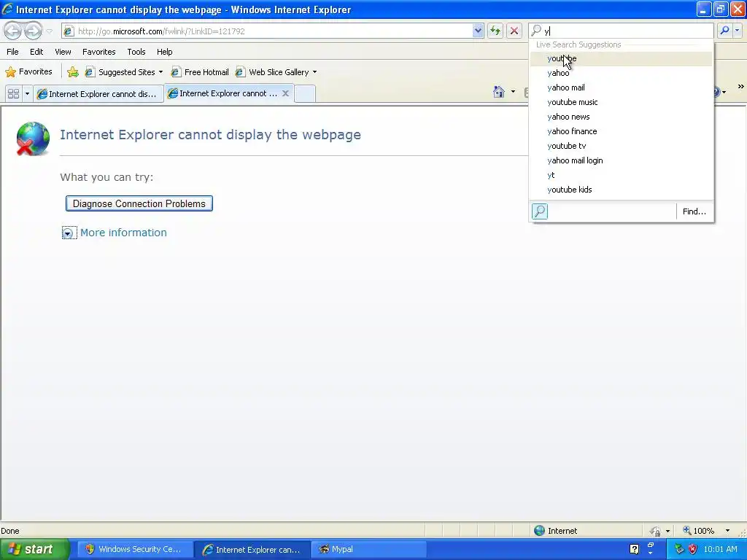
Task: Choose the yahoo news suggestion
Action: pos(622,117)
